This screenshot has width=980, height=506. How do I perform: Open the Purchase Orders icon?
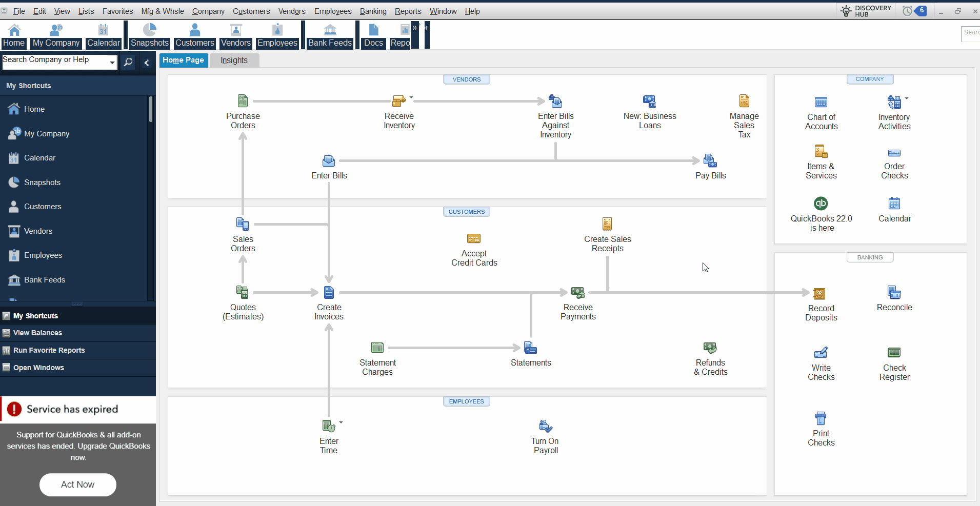[243, 101]
